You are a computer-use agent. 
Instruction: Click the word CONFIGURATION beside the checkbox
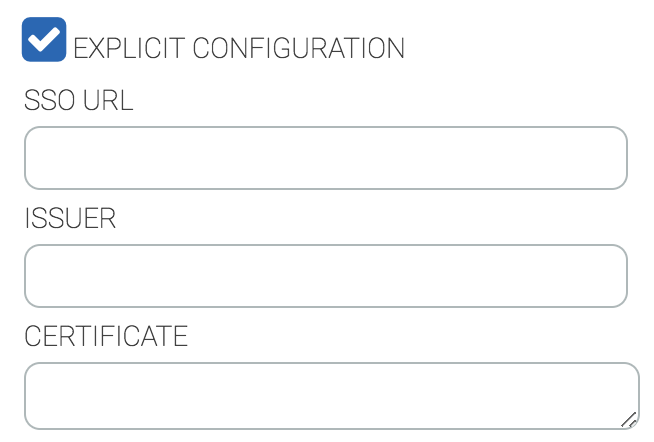click(298, 47)
